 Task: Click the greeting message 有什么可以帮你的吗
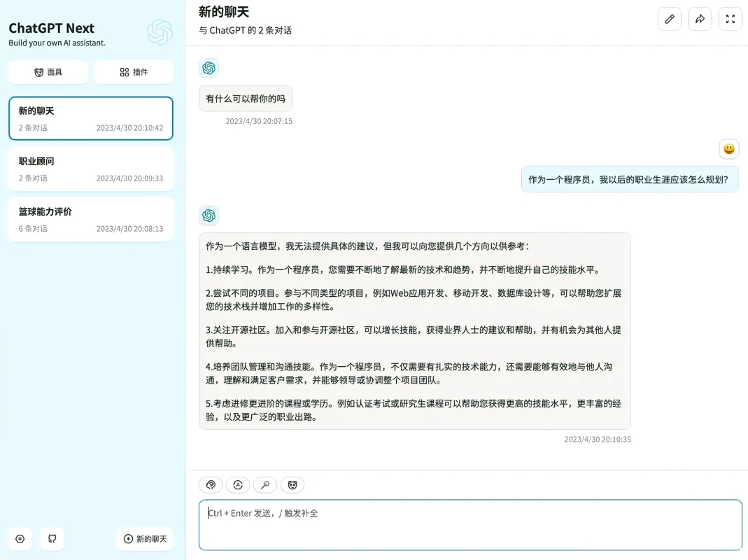245,99
